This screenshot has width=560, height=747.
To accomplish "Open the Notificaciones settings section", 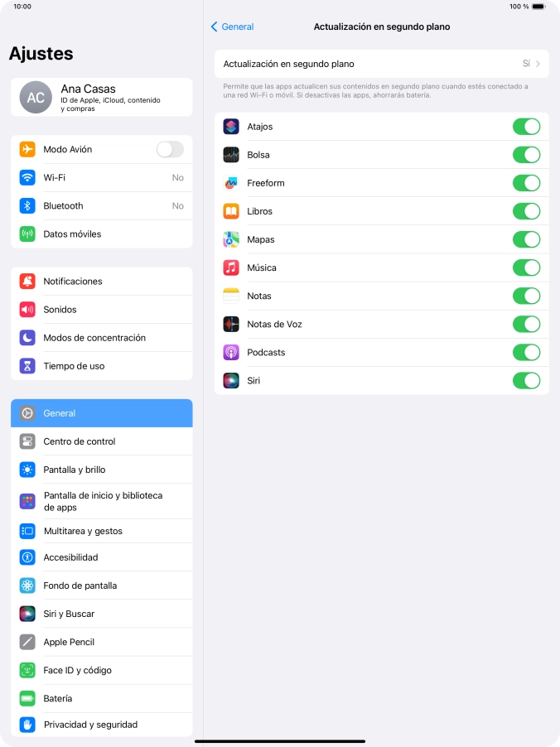I will pyautogui.click(x=102, y=282).
